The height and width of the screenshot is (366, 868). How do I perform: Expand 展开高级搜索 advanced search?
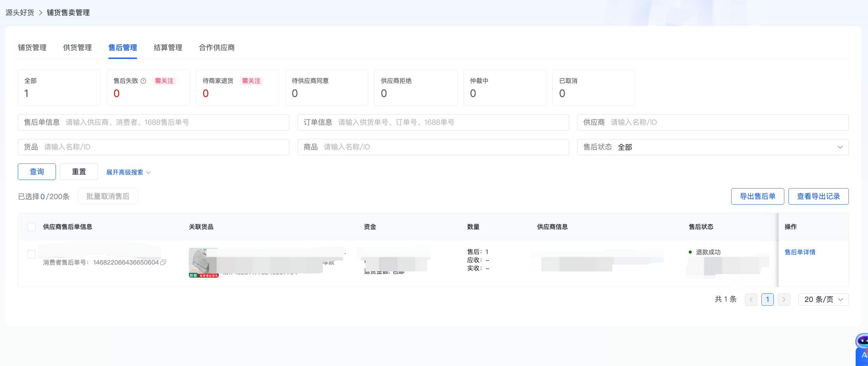[x=128, y=172]
